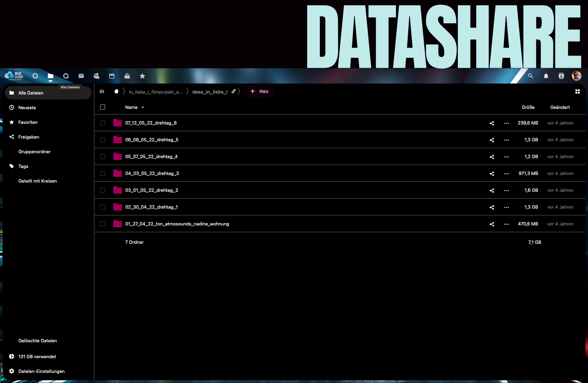Click share icon for 07_12_05_22_drehtag_6

tap(492, 123)
